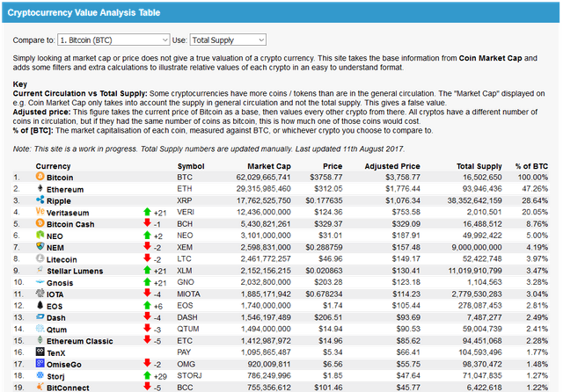
Task: Click Veritaseum total supply 2,010,501
Action: 485,212
